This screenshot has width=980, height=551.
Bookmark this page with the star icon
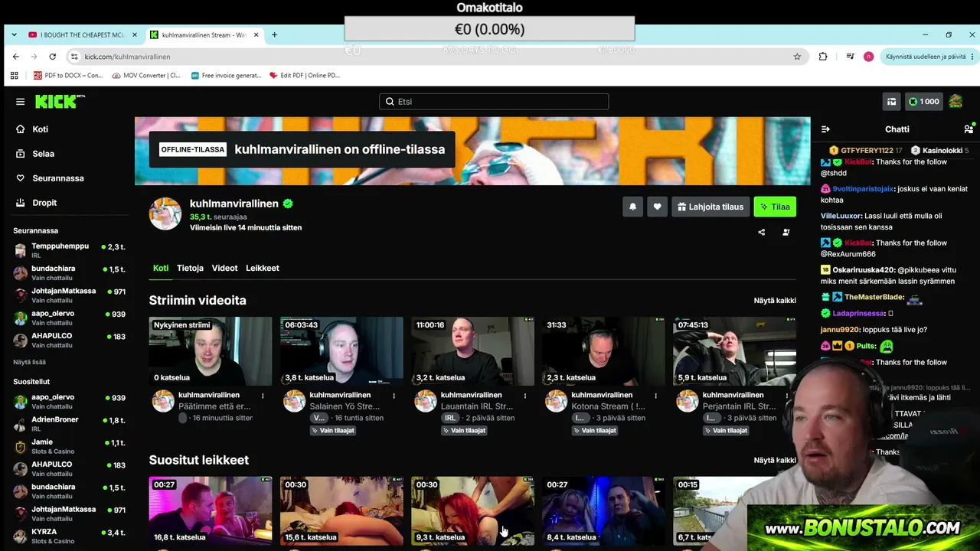[797, 57]
